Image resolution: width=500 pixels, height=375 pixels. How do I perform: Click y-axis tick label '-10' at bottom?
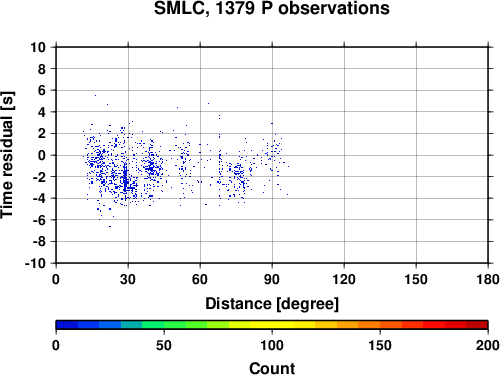coord(35,263)
